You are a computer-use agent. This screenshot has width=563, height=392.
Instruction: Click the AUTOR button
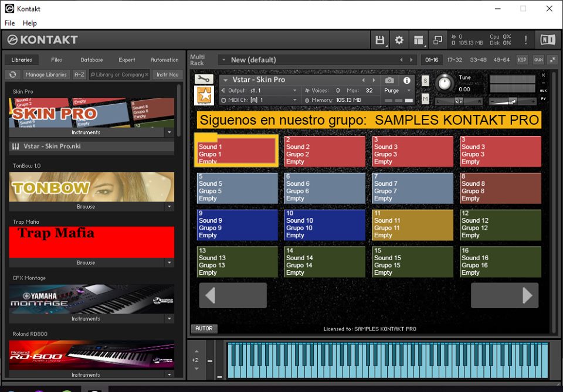[204, 329]
